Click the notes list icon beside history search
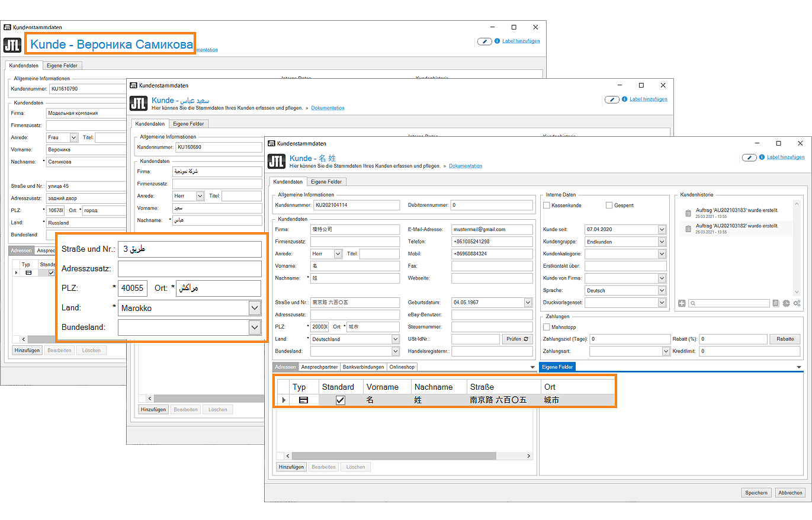This screenshot has width=812, height=520. 776,303
